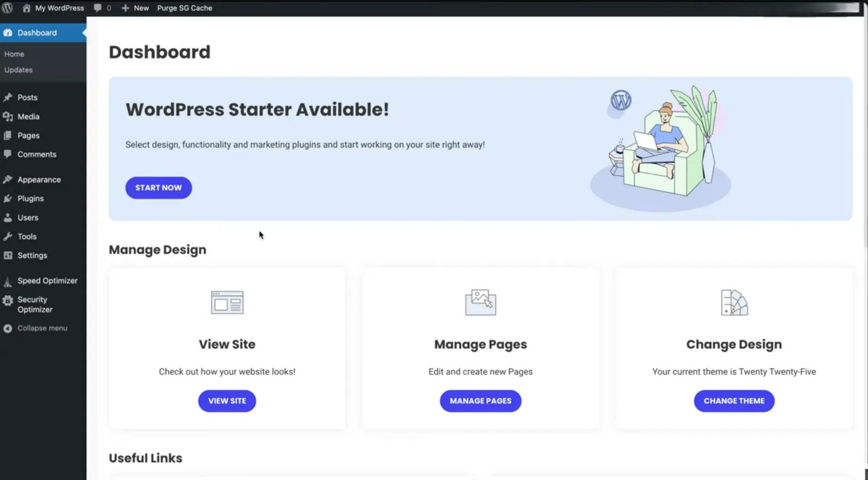Viewport: 868px width, 480px height.
Task: Go to the Posts menu label
Action: [x=27, y=97]
